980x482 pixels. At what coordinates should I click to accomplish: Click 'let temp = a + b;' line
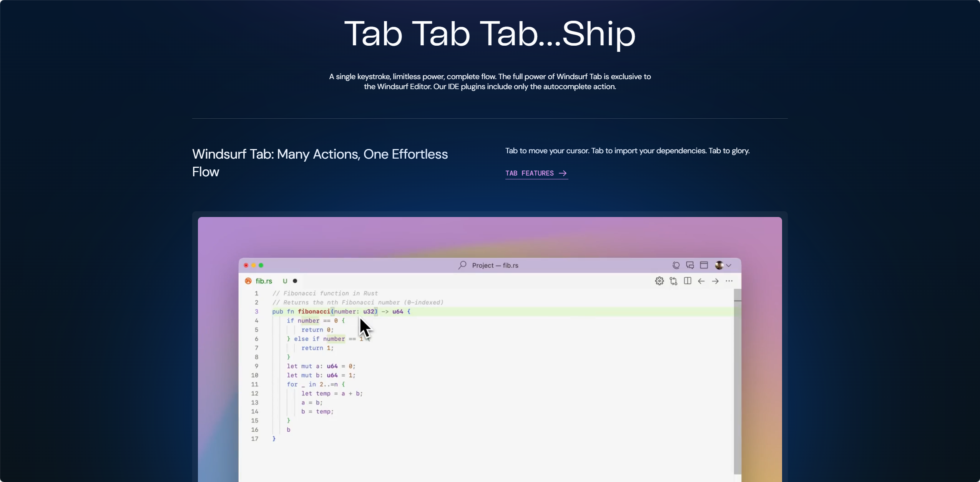pyautogui.click(x=332, y=393)
